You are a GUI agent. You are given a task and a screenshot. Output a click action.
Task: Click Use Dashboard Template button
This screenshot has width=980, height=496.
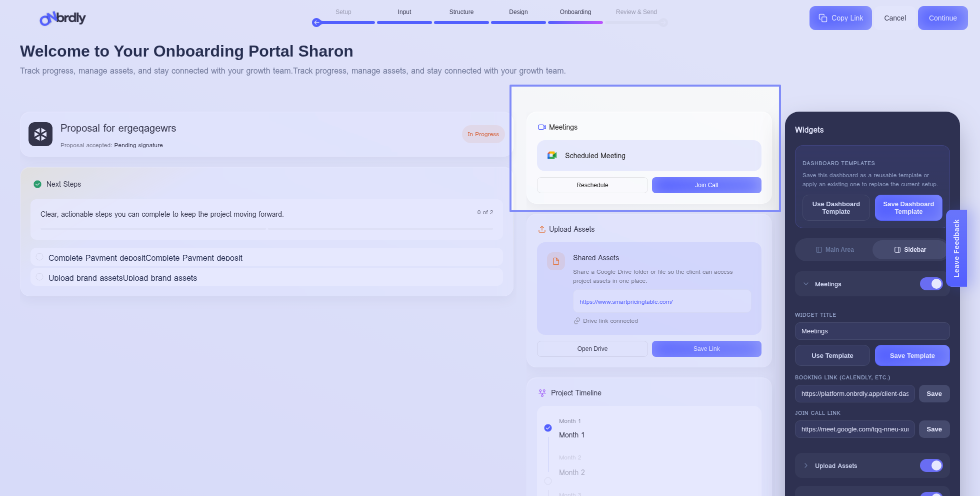click(x=836, y=208)
